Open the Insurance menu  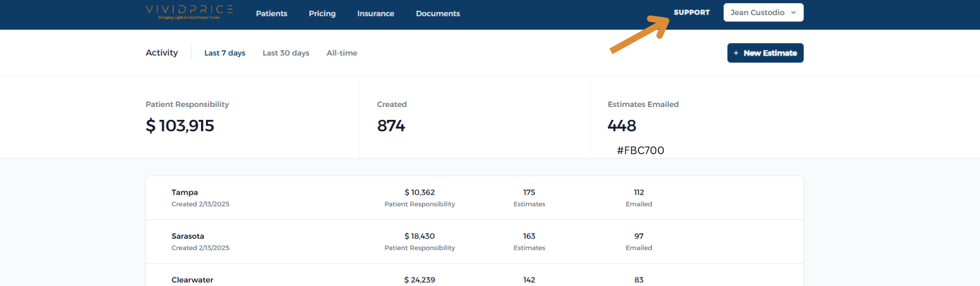(376, 14)
